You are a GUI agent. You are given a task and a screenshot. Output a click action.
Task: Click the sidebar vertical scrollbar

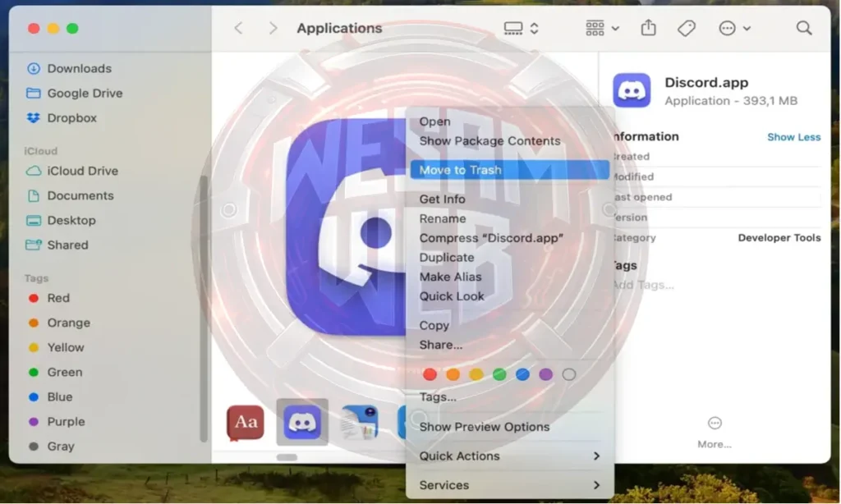pos(204,309)
